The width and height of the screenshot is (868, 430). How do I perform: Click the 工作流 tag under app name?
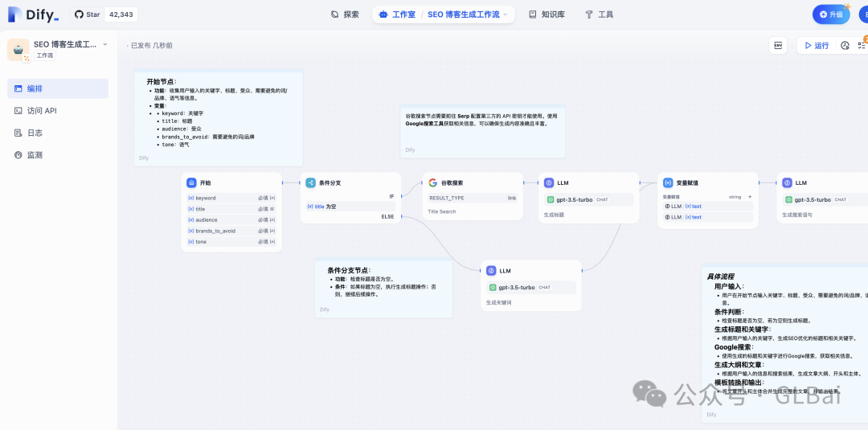point(45,55)
